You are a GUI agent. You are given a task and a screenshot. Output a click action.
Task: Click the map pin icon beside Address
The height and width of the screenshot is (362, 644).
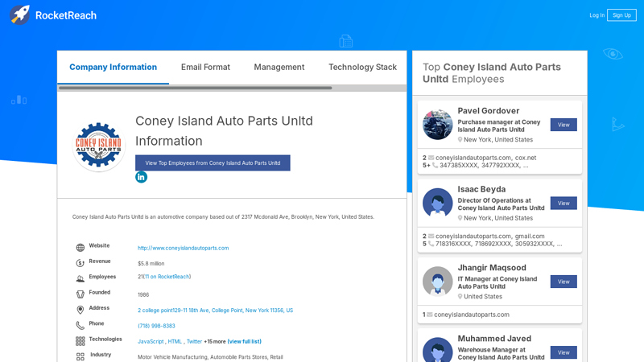pyautogui.click(x=80, y=310)
